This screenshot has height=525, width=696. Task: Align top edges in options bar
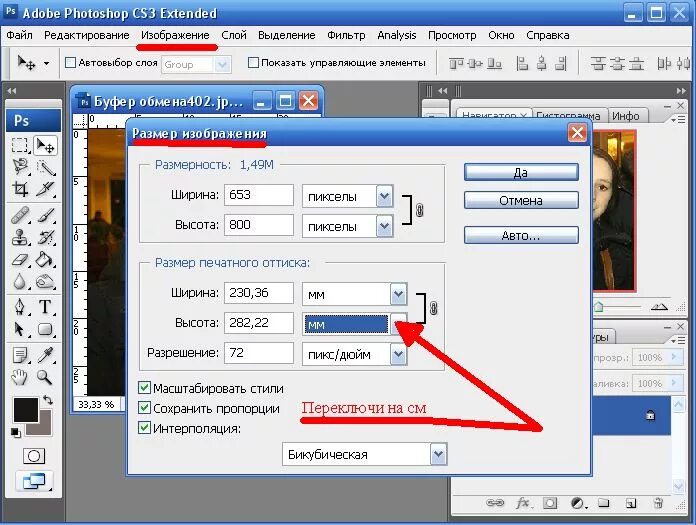pyautogui.click(x=456, y=64)
